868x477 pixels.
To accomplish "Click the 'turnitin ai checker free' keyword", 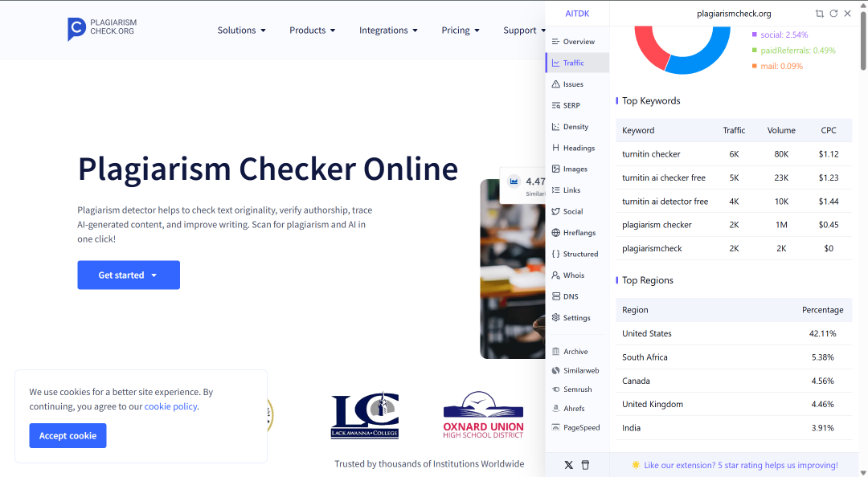I will [664, 177].
